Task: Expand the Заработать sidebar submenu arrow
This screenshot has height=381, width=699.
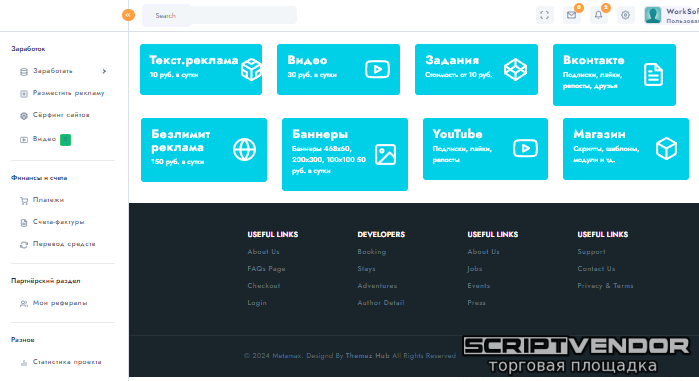Action: [x=104, y=71]
